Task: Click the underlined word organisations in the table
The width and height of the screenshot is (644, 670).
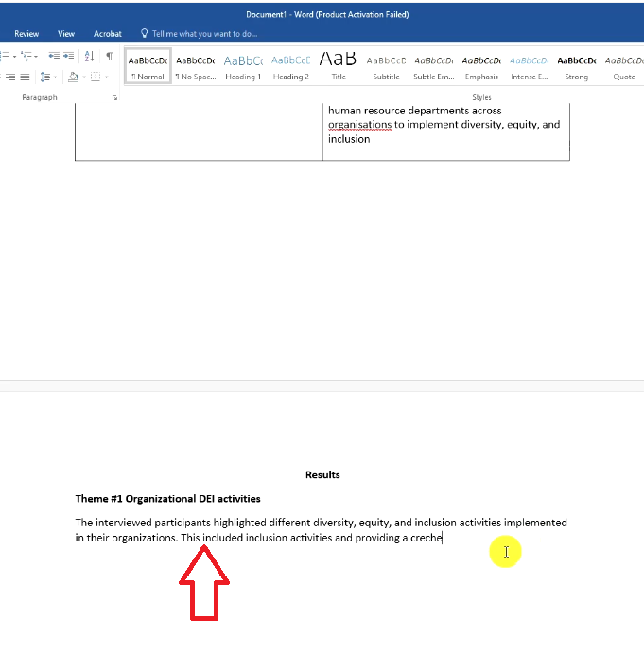Action: 359,125
